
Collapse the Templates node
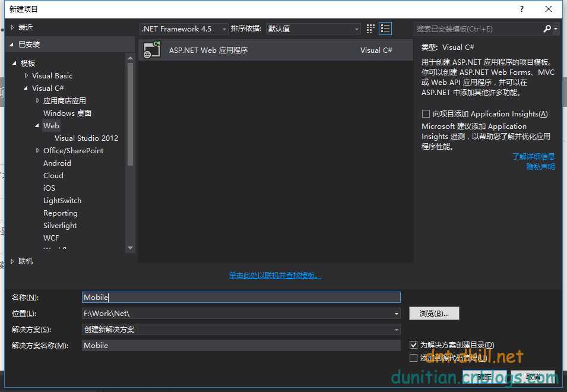coord(15,63)
